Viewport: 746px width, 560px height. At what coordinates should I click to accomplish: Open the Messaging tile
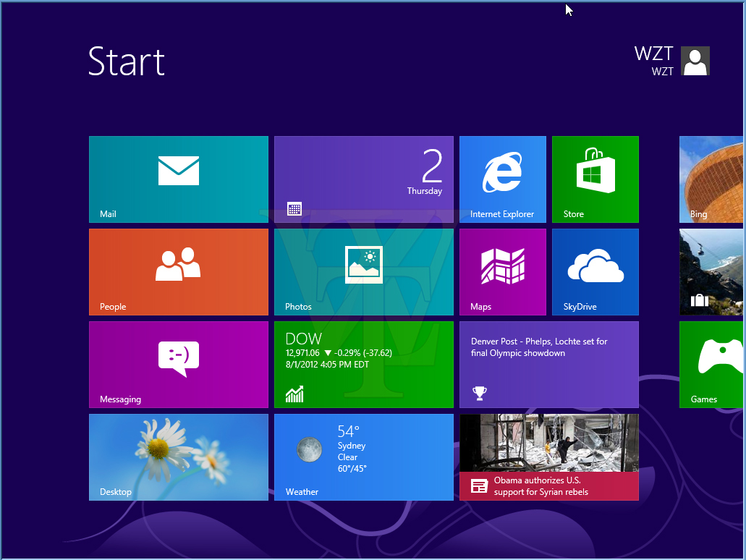pos(178,364)
